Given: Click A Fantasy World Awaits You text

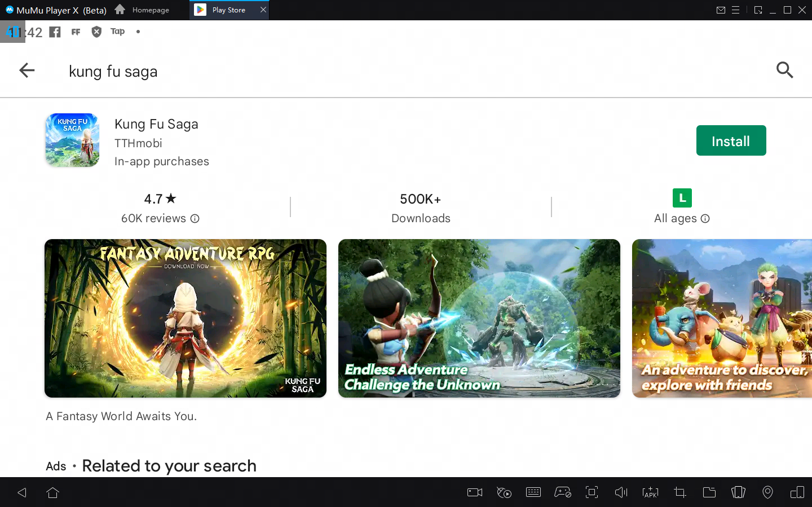Looking at the screenshot, I should 121,416.
